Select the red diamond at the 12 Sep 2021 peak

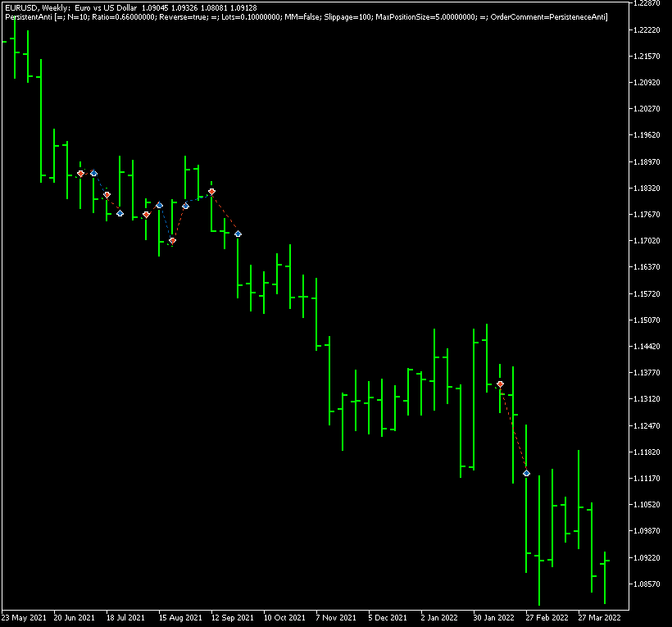(x=211, y=191)
